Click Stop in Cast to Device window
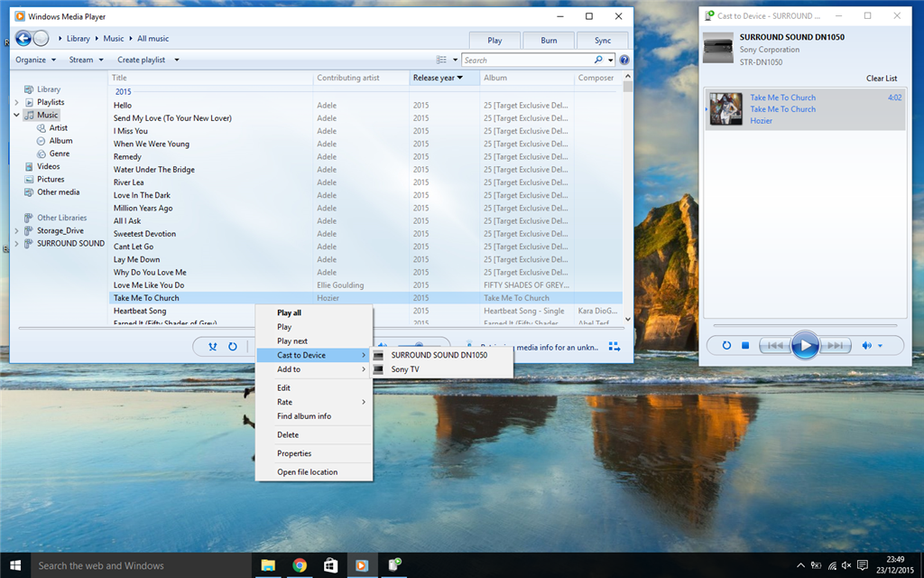The width and height of the screenshot is (924, 578). click(744, 345)
